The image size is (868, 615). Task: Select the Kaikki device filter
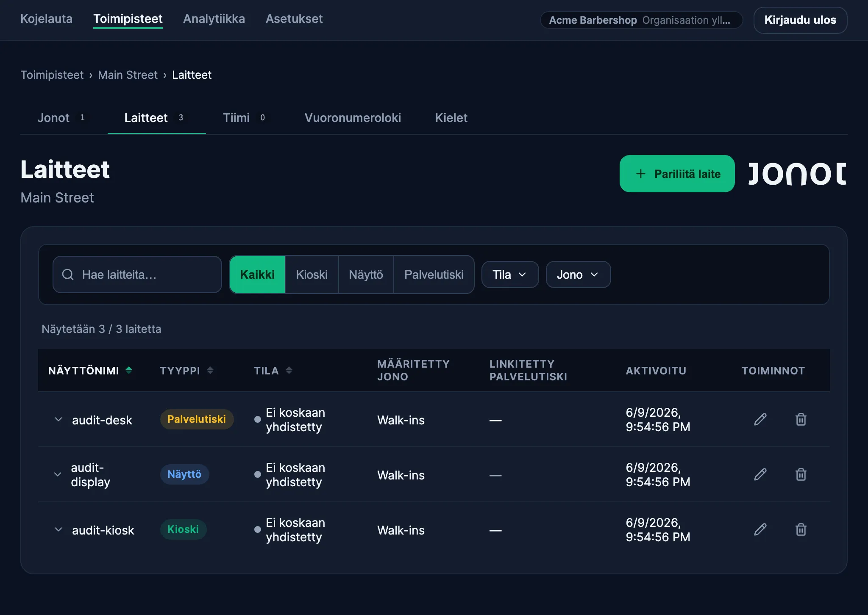(x=257, y=274)
